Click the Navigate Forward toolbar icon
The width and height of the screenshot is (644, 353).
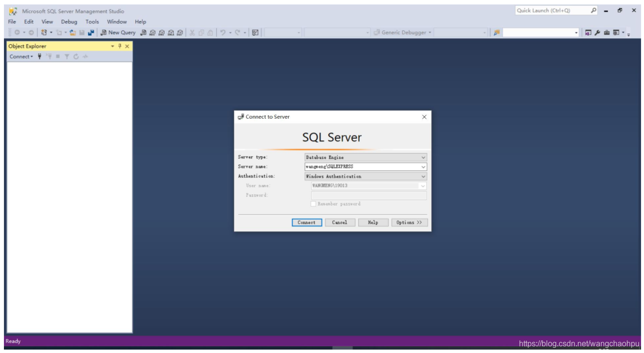(31, 32)
